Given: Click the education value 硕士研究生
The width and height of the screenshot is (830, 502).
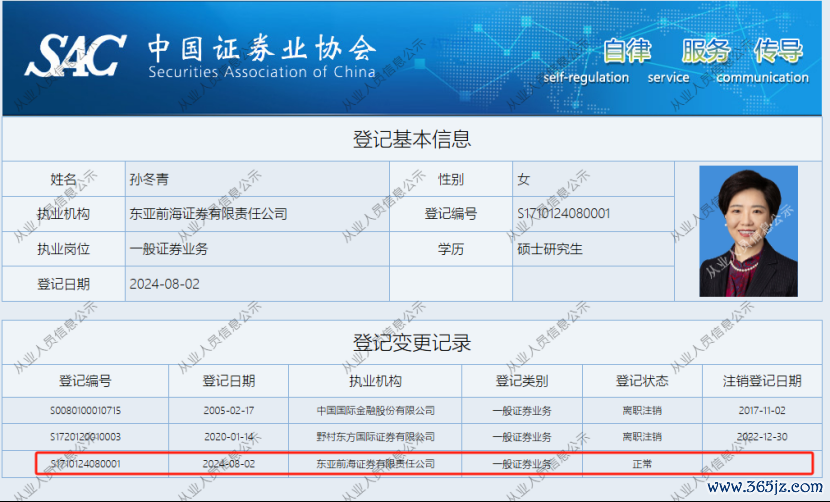Looking at the screenshot, I should (550, 248).
